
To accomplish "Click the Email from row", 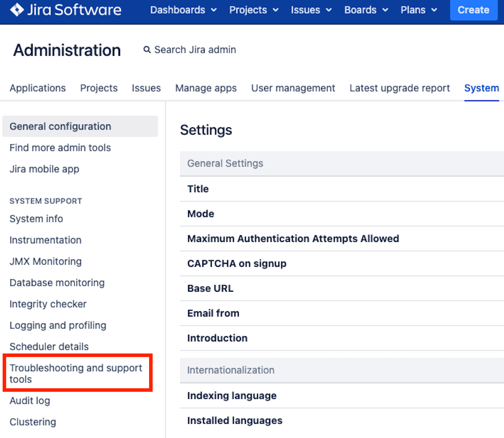I will pyautogui.click(x=342, y=313).
